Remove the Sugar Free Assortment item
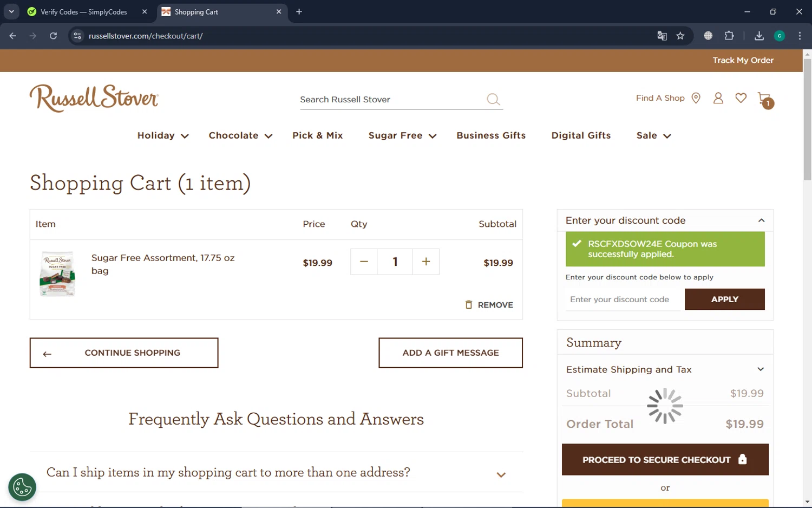Viewport: 812px width, 508px height. click(x=489, y=305)
